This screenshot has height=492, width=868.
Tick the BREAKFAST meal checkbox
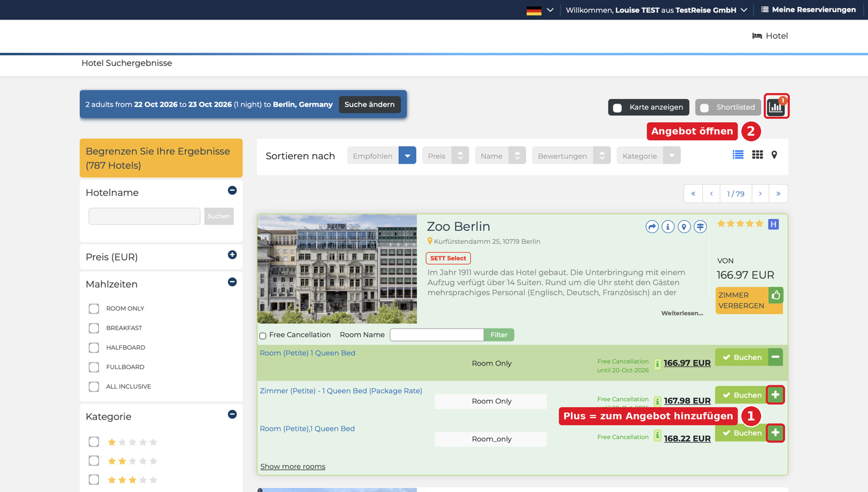pyautogui.click(x=94, y=328)
